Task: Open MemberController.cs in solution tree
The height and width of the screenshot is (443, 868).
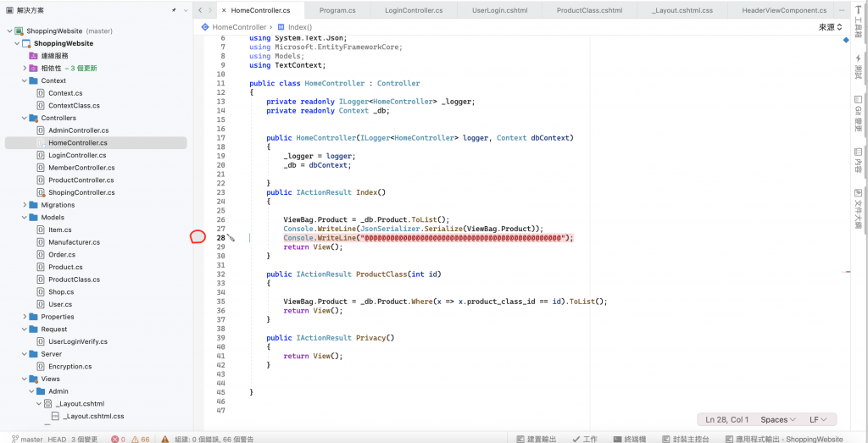Action: (x=81, y=168)
